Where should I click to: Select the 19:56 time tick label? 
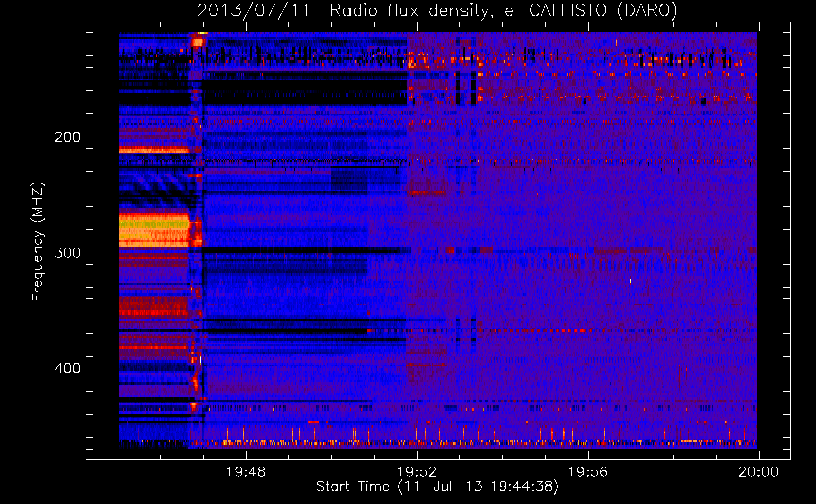(588, 472)
